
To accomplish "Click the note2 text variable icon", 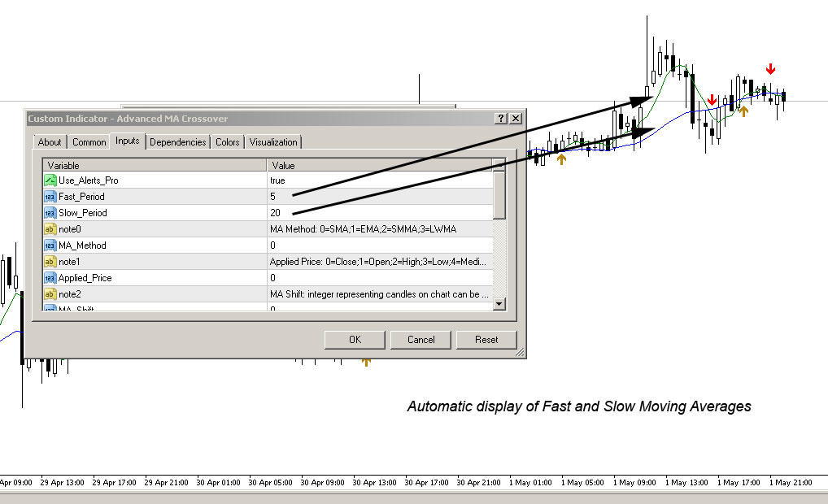I will click(x=50, y=293).
